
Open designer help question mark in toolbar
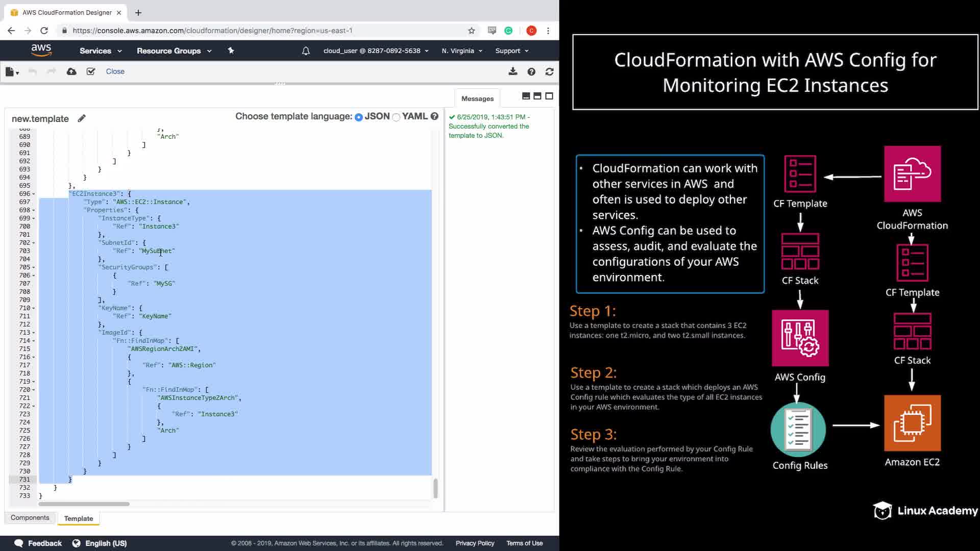[x=531, y=71]
